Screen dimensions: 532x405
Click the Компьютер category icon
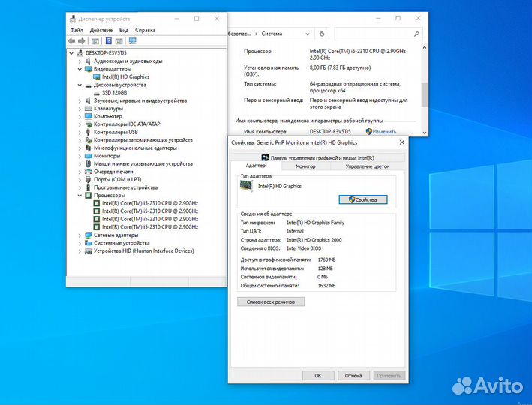point(89,116)
